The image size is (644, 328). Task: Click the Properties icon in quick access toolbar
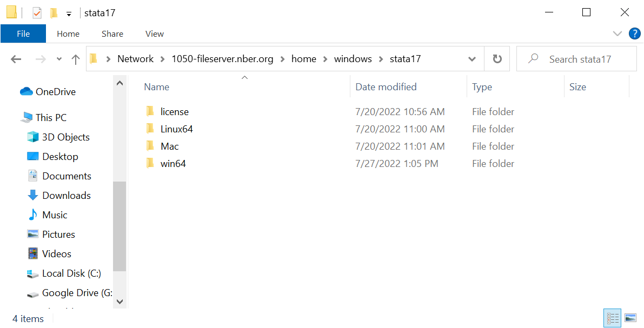point(37,13)
